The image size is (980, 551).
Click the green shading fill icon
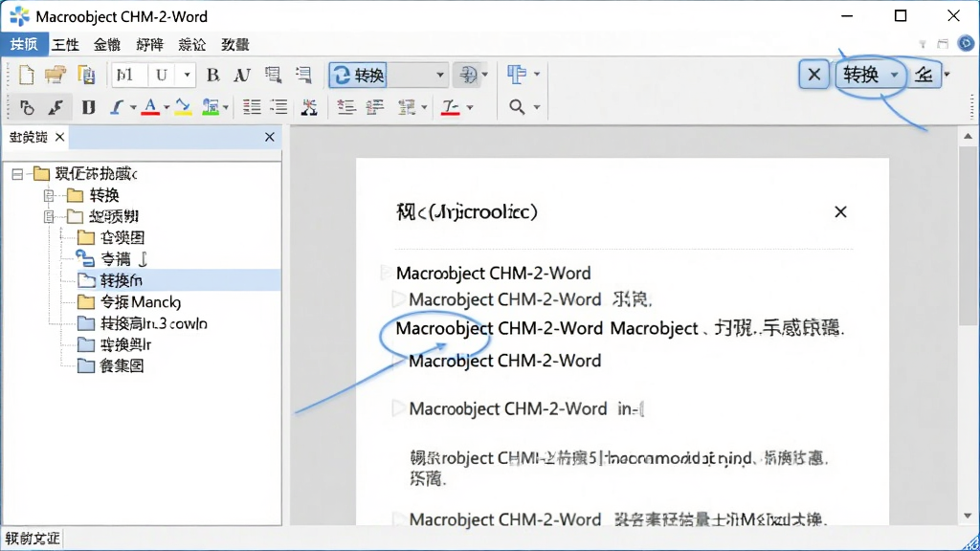(211, 107)
